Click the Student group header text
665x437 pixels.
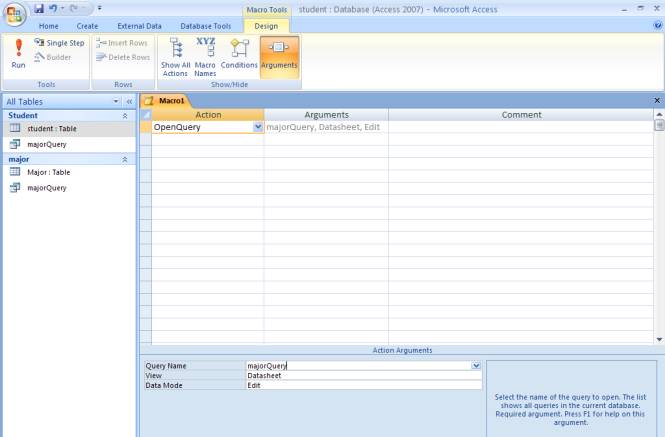pyautogui.click(x=23, y=115)
